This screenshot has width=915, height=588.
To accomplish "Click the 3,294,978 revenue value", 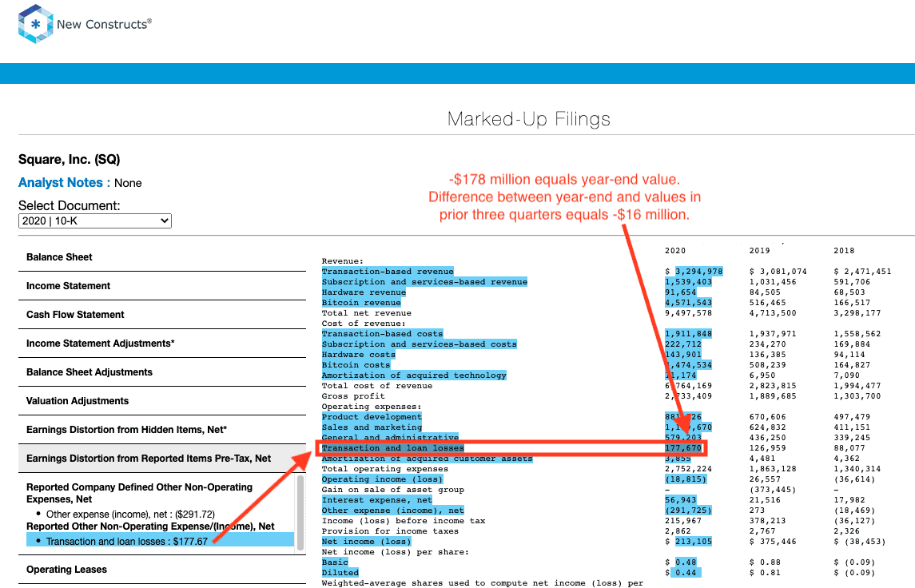I will 699,272.
